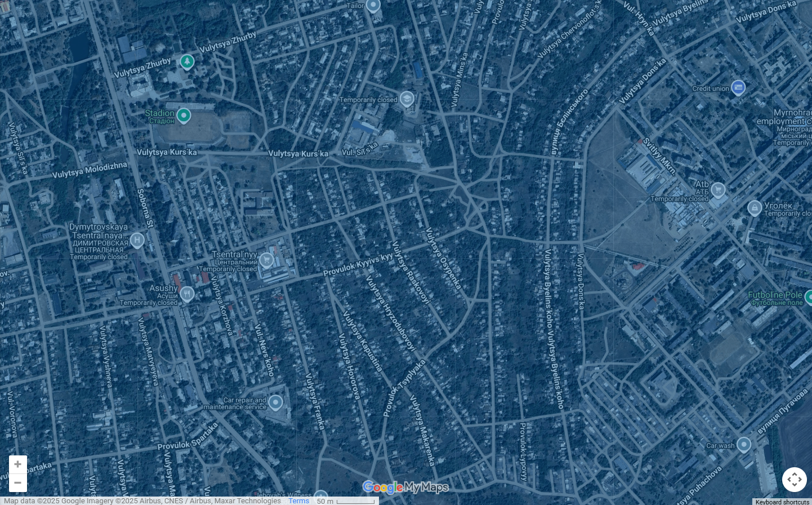Click the Vulytsya Matvyeyeva label

pos(149,352)
